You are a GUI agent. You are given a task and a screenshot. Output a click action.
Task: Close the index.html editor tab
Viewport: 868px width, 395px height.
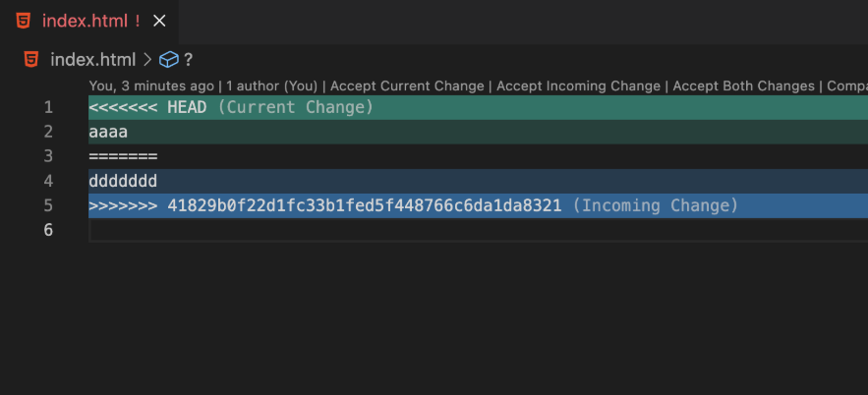(x=159, y=22)
